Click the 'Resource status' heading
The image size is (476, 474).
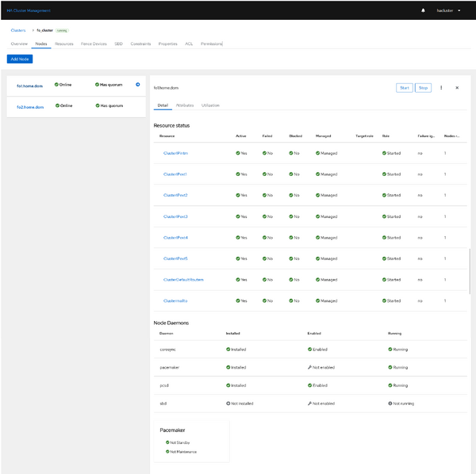[x=171, y=125]
